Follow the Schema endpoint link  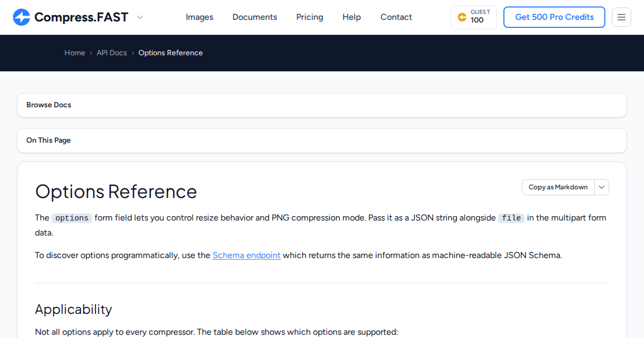pyautogui.click(x=246, y=255)
